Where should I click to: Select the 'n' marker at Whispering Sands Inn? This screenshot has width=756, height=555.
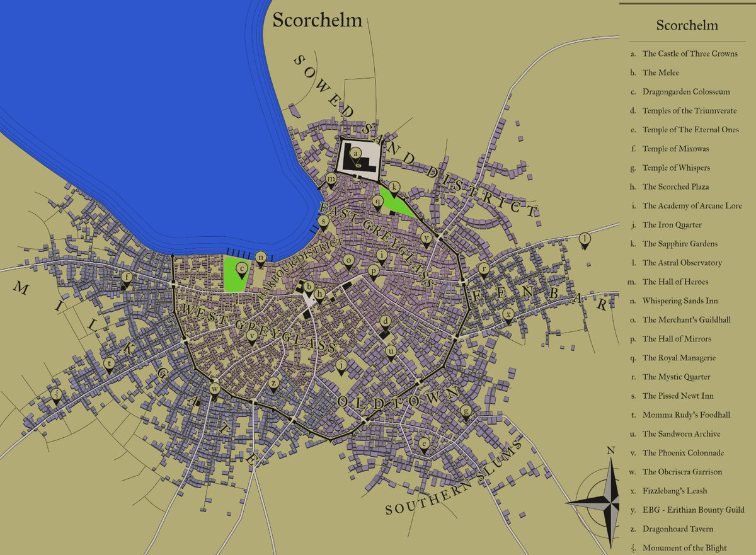pyautogui.click(x=261, y=257)
